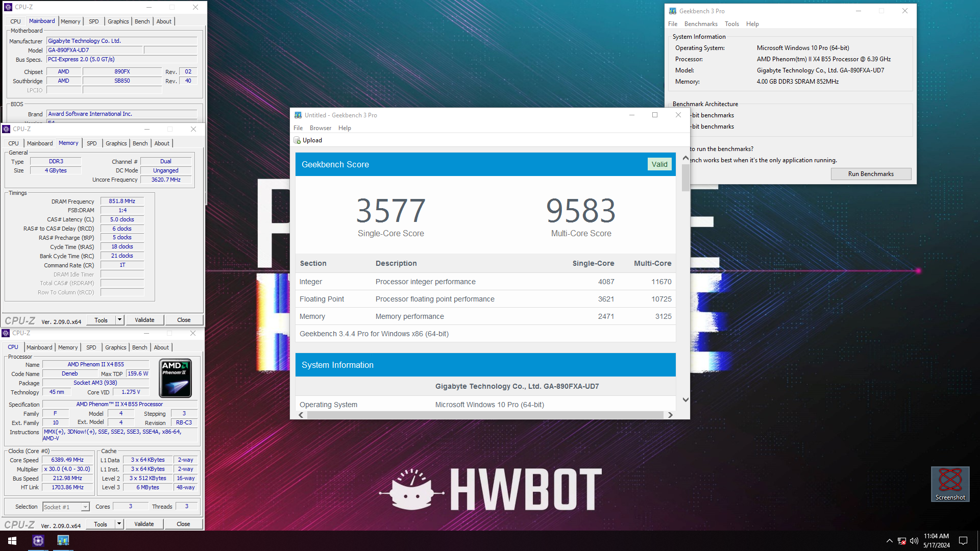980x551 pixels.
Task: Open the network status tray icon
Action: pyautogui.click(x=902, y=541)
